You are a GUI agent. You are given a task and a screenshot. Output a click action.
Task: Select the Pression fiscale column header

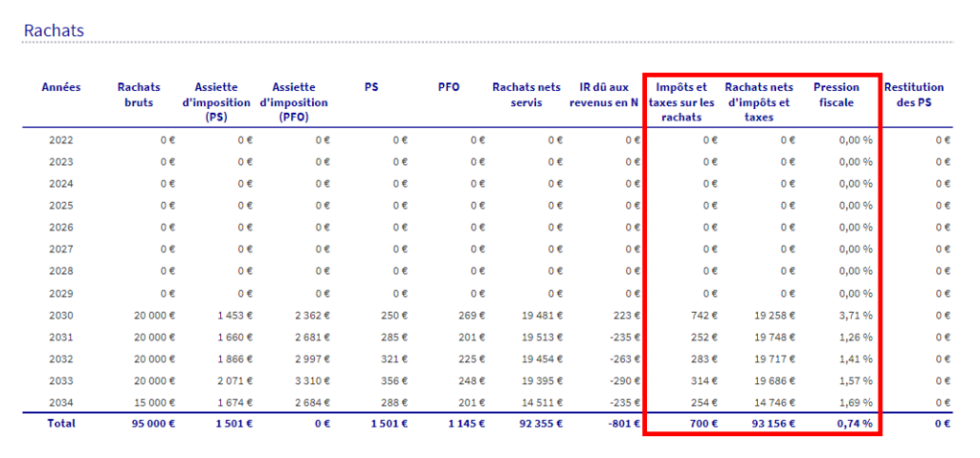tap(836, 95)
